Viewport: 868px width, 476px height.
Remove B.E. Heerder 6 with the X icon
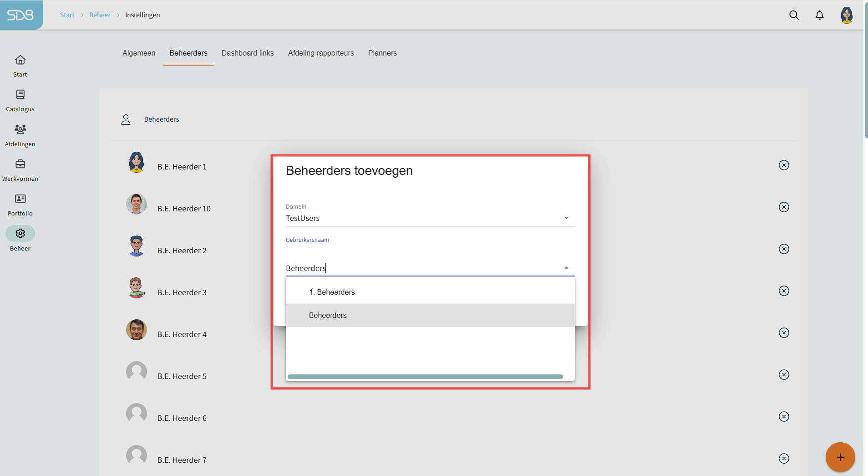tap(783, 417)
